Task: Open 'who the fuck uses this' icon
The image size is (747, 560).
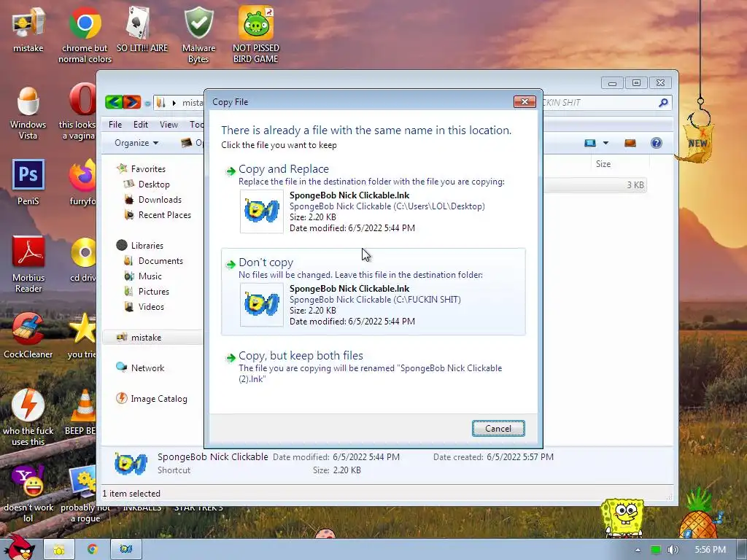Action: [x=28, y=418]
